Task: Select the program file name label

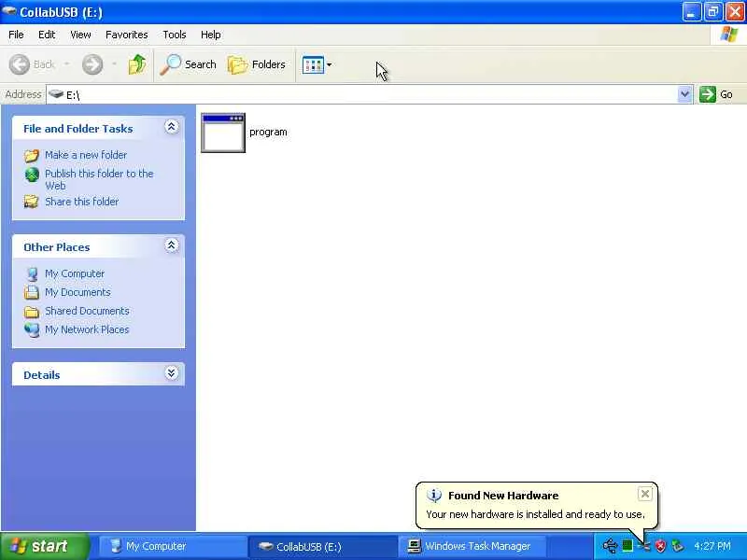Action: click(268, 132)
